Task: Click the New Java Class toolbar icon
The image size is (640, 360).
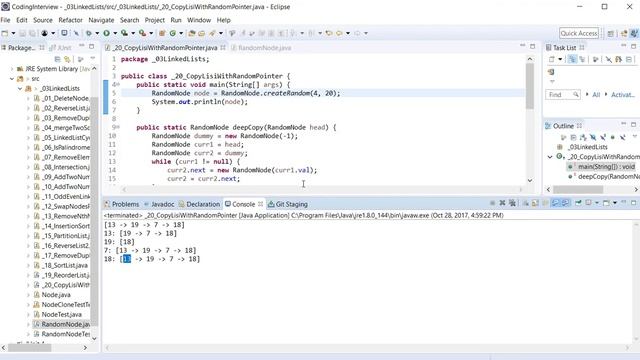Action: pos(172,33)
